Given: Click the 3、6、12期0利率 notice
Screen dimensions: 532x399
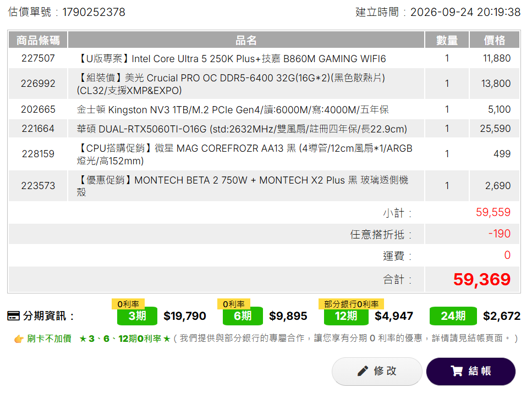Looking at the screenshot, I should click(124, 339).
